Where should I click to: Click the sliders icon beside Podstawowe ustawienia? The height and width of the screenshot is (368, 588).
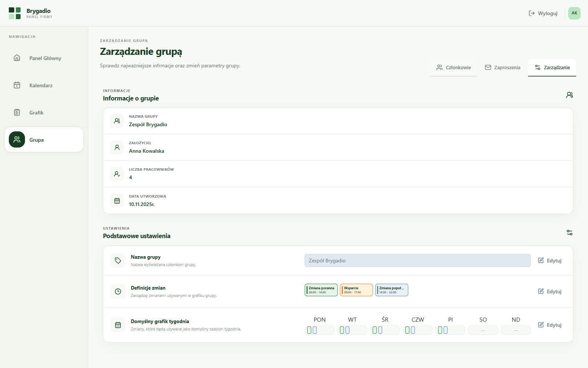570,233
